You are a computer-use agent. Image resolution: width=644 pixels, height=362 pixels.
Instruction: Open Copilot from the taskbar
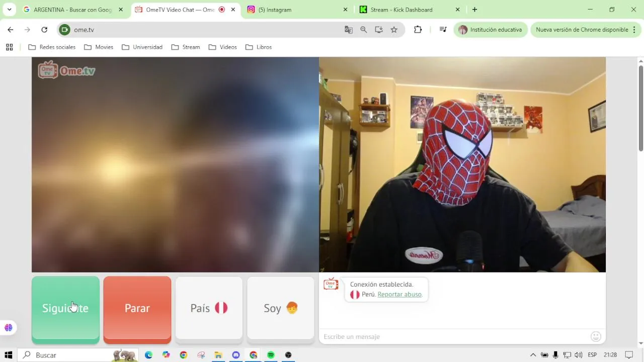[166, 355]
